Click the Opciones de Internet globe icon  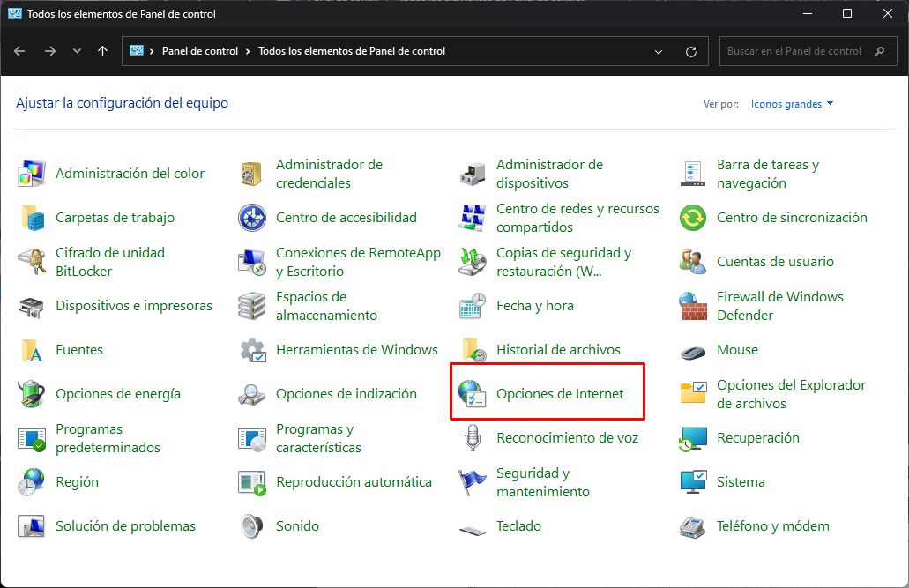coord(472,394)
